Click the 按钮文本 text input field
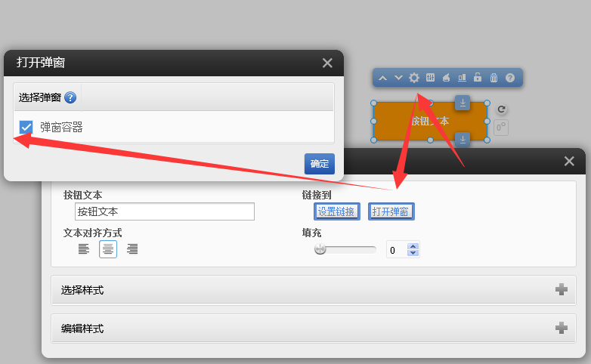Image resolution: width=591 pixels, height=364 pixels. (x=165, y=211)
